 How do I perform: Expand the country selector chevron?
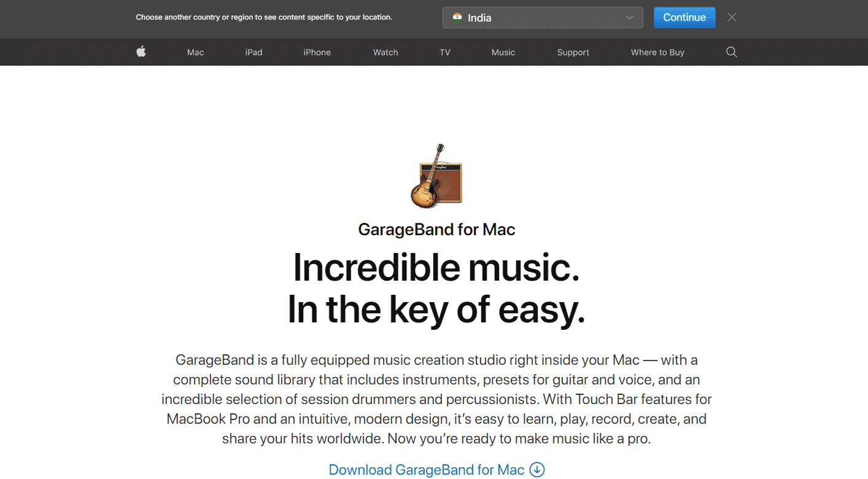[x=629, y=18]
